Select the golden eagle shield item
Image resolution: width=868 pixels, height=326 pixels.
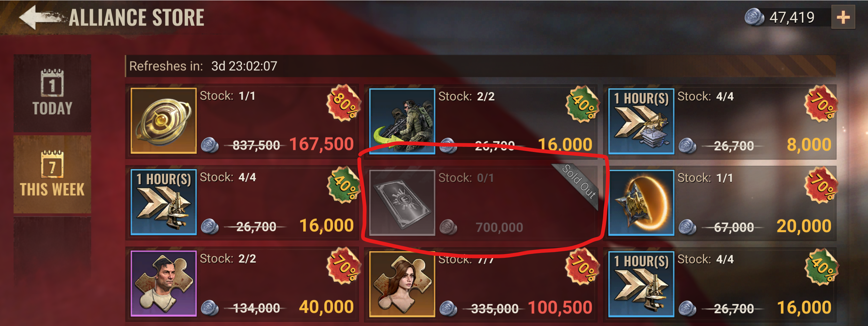[641, 203]
